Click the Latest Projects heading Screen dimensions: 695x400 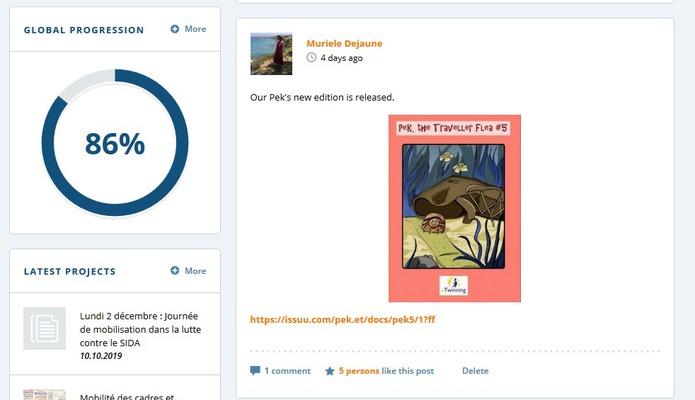[x=70, y=271]
